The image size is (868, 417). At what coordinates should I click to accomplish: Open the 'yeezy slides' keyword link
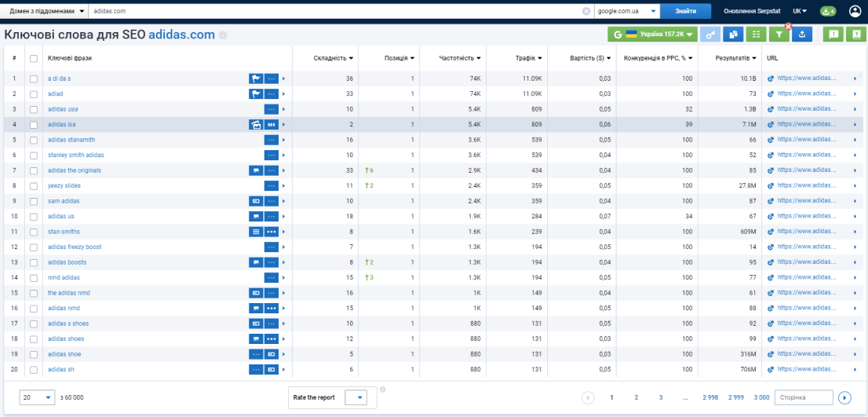[x=64, y=185]
